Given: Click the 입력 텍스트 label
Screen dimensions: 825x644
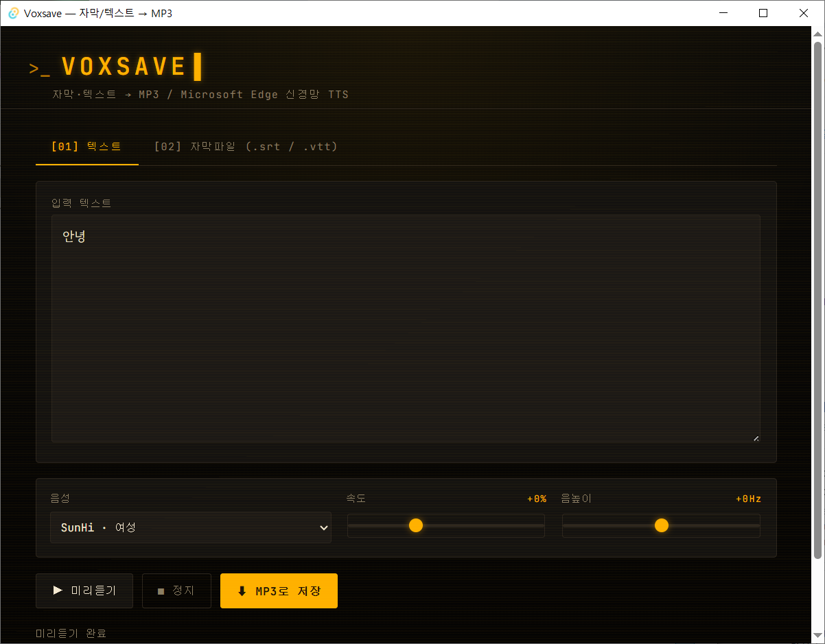Looking at the screenshot, I should click(x=81, y=203).
